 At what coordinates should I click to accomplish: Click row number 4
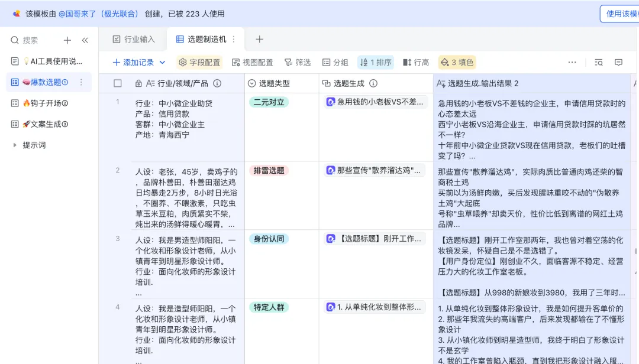(117, 307)
